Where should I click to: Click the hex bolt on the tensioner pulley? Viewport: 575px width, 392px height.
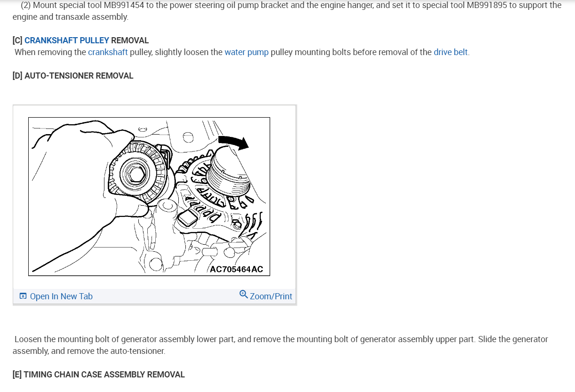pyautogui.click(x=136, y=176)
